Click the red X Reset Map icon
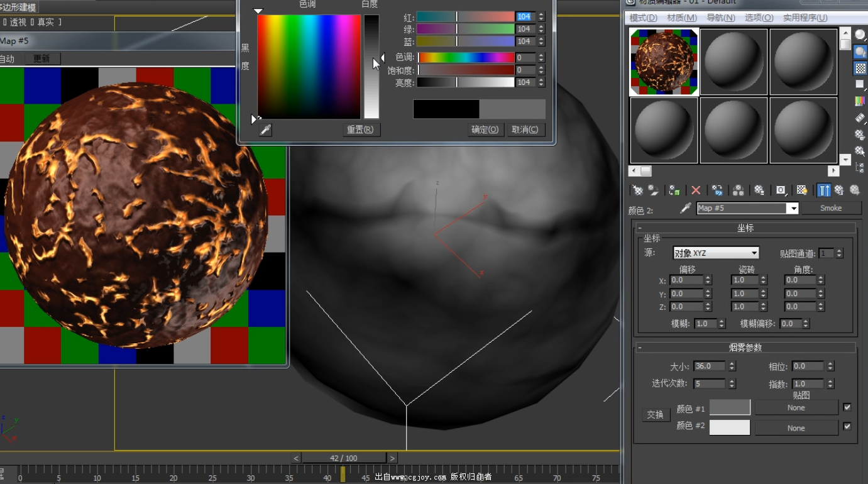The width and height of the screenshot is (868, 484). 696,190
